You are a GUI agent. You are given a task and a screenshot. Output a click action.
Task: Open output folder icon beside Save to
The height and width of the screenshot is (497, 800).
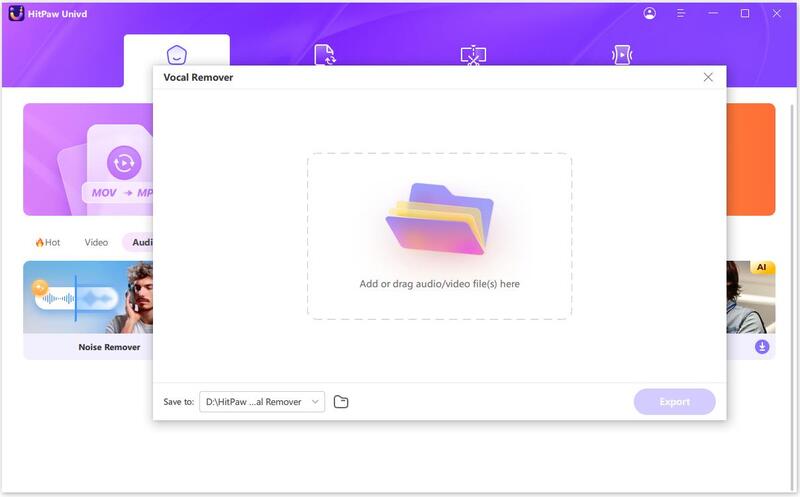tap(341, 402)
